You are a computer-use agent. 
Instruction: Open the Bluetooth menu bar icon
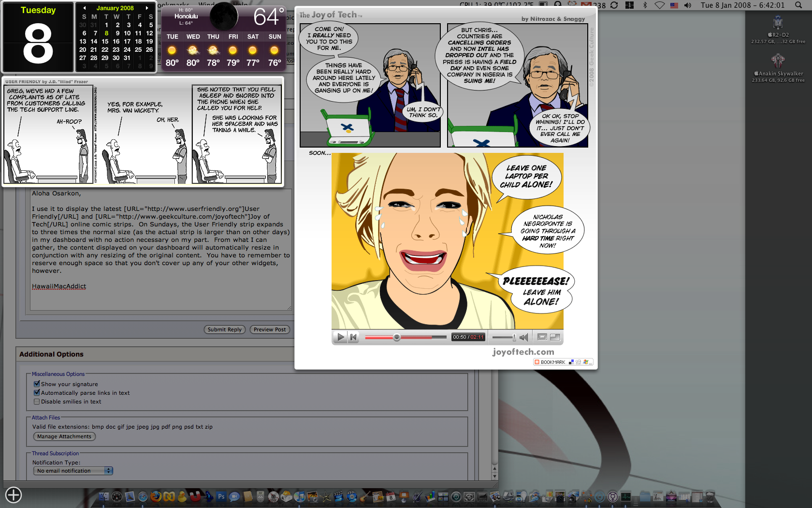(645, 5)
